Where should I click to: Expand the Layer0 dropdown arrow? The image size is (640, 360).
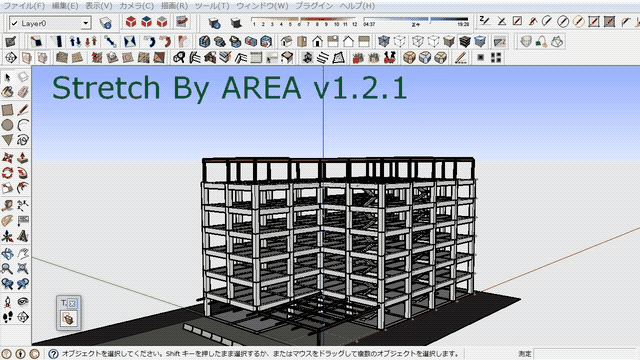85,23
